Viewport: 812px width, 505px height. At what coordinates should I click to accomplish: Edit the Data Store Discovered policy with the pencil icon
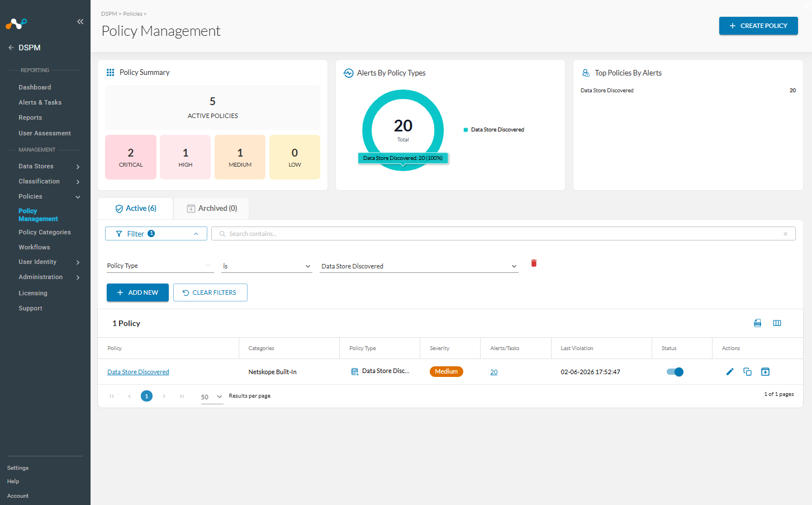[x=730, y=372]
